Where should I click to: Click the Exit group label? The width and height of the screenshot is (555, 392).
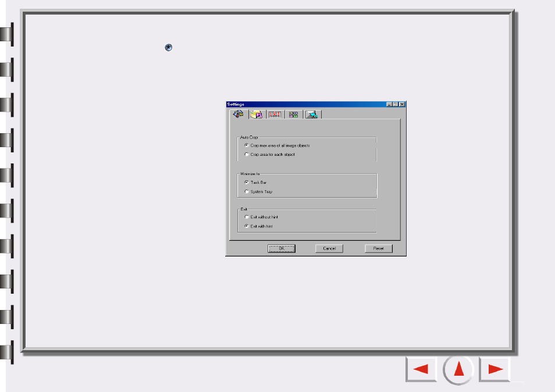click(244, 209)
